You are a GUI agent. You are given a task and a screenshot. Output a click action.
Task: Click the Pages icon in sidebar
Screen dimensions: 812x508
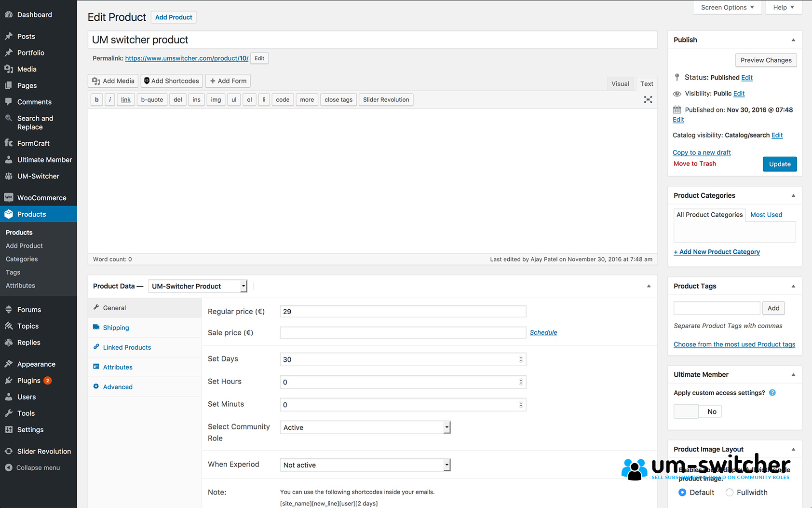click(9, 85)
